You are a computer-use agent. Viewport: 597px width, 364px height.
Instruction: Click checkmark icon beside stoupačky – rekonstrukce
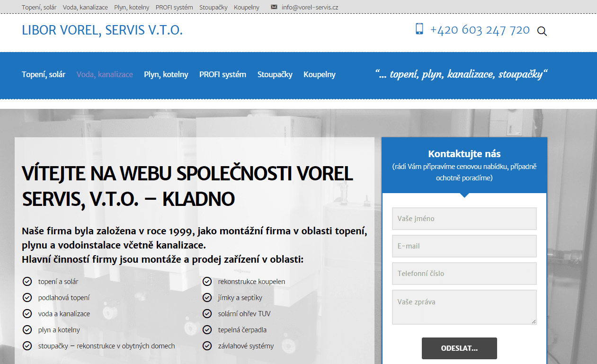[x=27, y=346]
